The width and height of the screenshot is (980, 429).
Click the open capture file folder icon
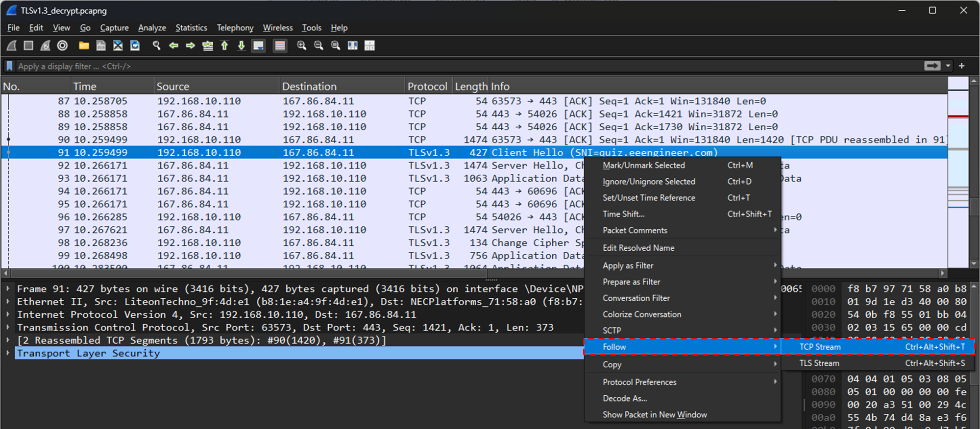point(84,46)
